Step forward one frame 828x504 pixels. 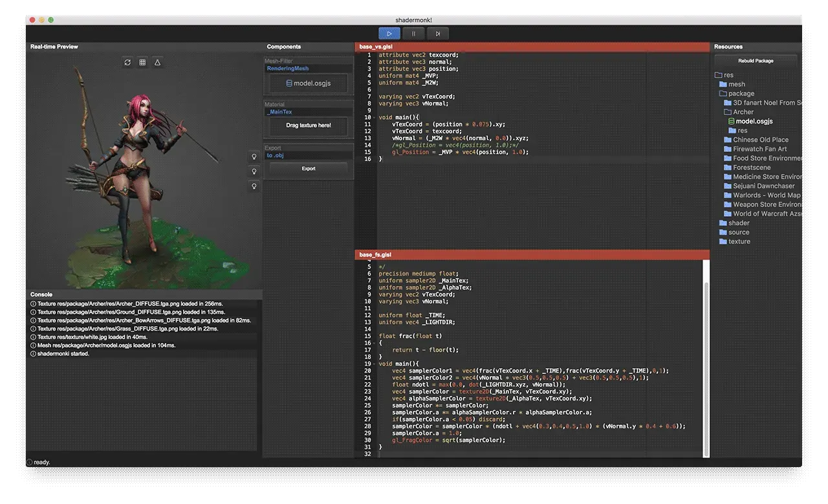click(x=438, y=34)
